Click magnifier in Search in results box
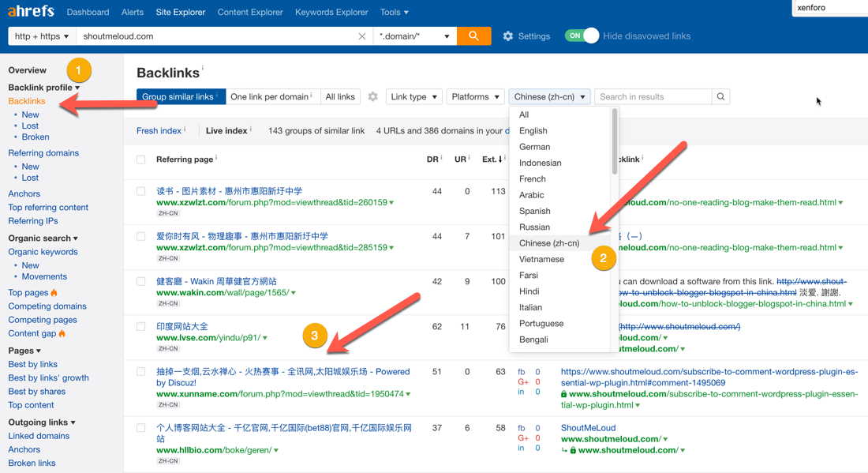This screenshot has width=868, height=473. (720, 96)
